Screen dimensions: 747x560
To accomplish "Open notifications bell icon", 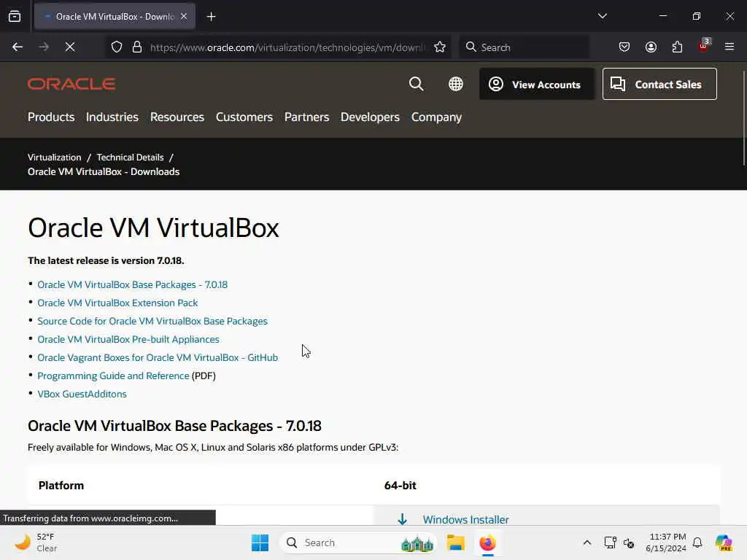I will [x=697, y=542].
